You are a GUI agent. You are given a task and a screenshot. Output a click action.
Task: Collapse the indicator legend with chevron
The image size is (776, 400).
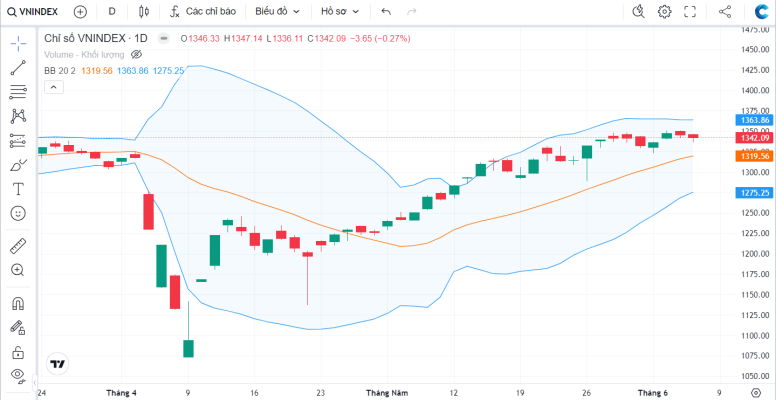tap(54, 88)
